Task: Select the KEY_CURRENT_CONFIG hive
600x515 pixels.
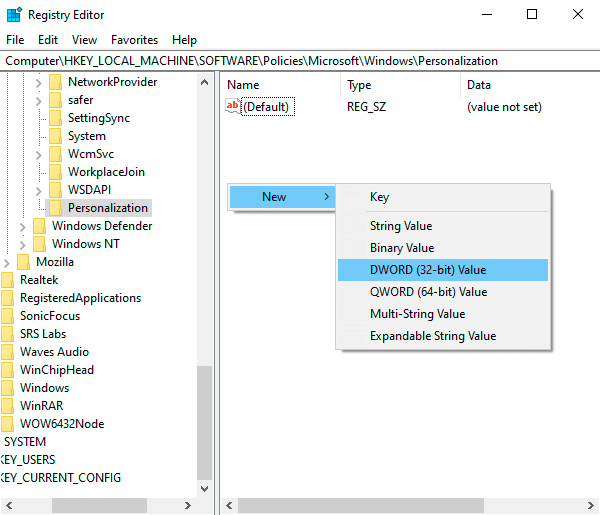Action: 60,478
